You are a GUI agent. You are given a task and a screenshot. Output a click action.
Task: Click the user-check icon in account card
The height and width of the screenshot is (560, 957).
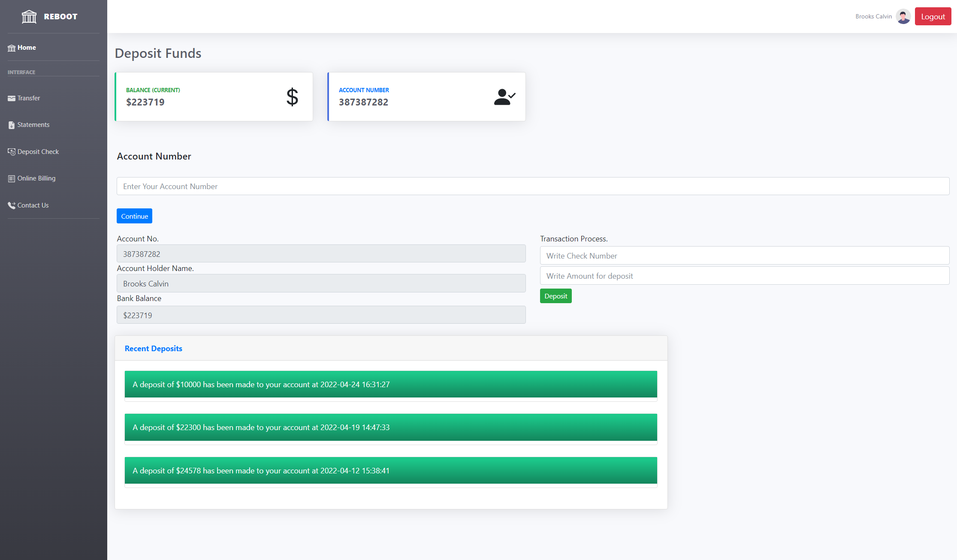pyautogui.click(x=504, y=97)
